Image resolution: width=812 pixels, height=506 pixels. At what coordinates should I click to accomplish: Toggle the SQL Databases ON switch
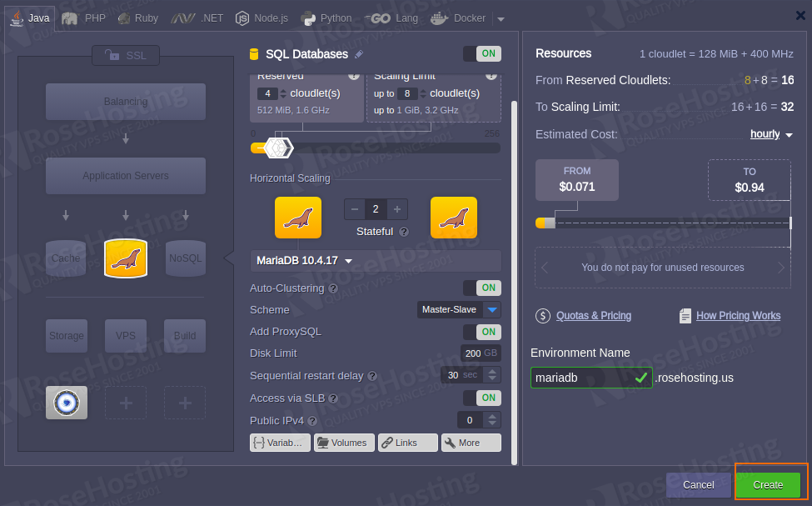481,54
